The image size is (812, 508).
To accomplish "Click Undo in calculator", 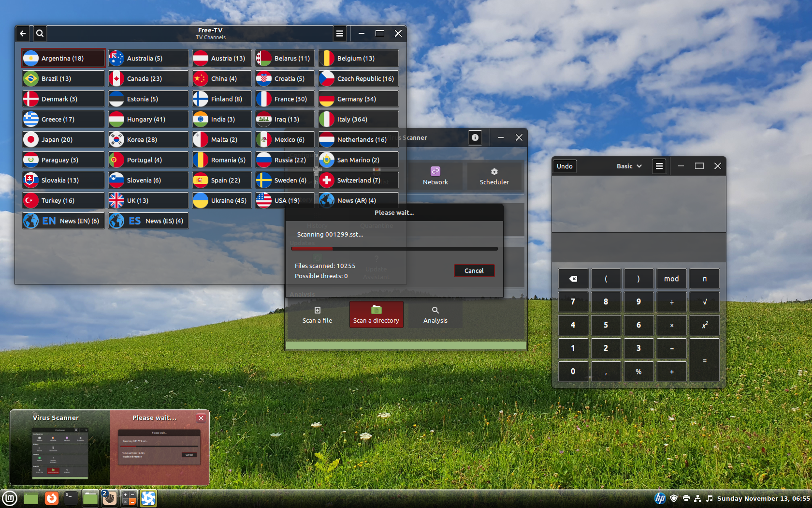I will click(x=565, y=166).
